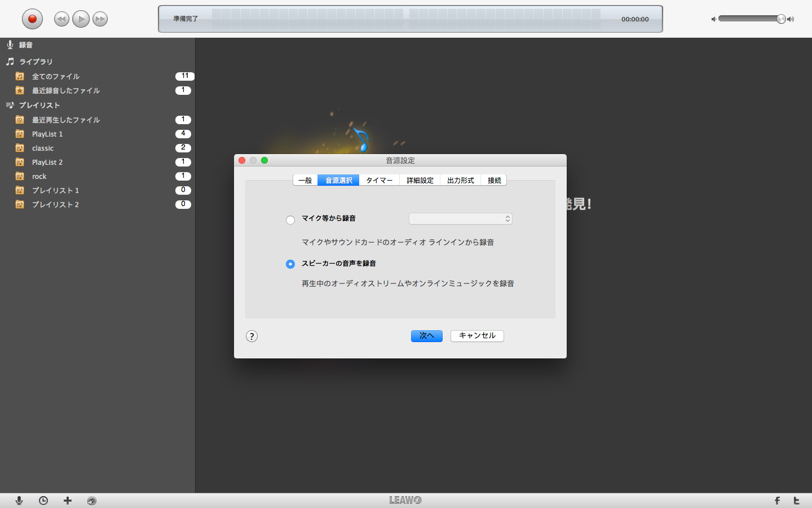812x508 pixels.
Task: Click the playlist icon beside プレイリスト header
Action: (x=10, y=105)
